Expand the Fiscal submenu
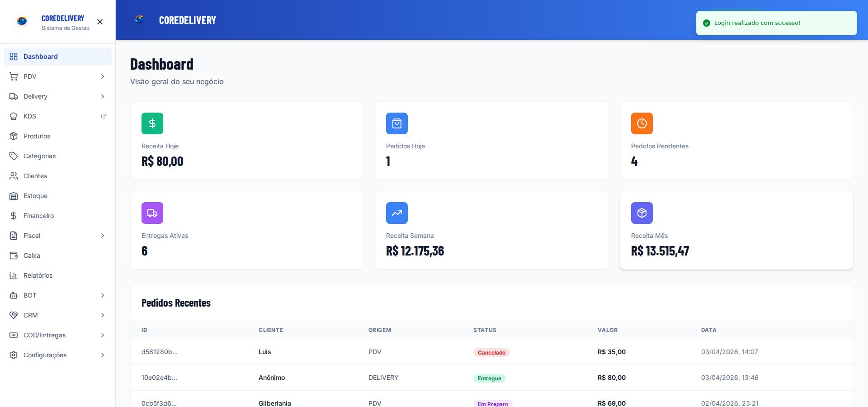Screen dimensions: 868x407 pyautogui.click(x=57, y=236)
